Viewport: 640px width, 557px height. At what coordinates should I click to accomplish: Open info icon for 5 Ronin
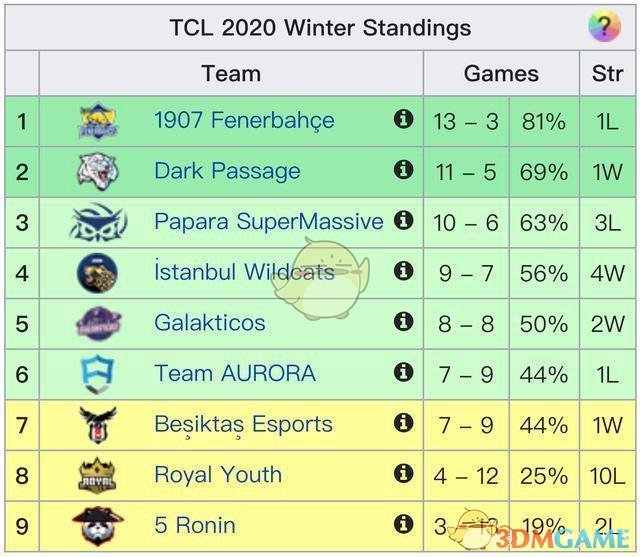point(404,523)
